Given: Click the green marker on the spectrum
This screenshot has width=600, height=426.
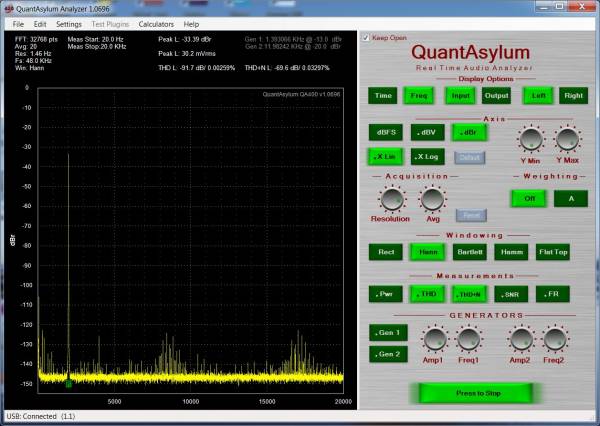Looking at the screenshot, I should (68, 383).
